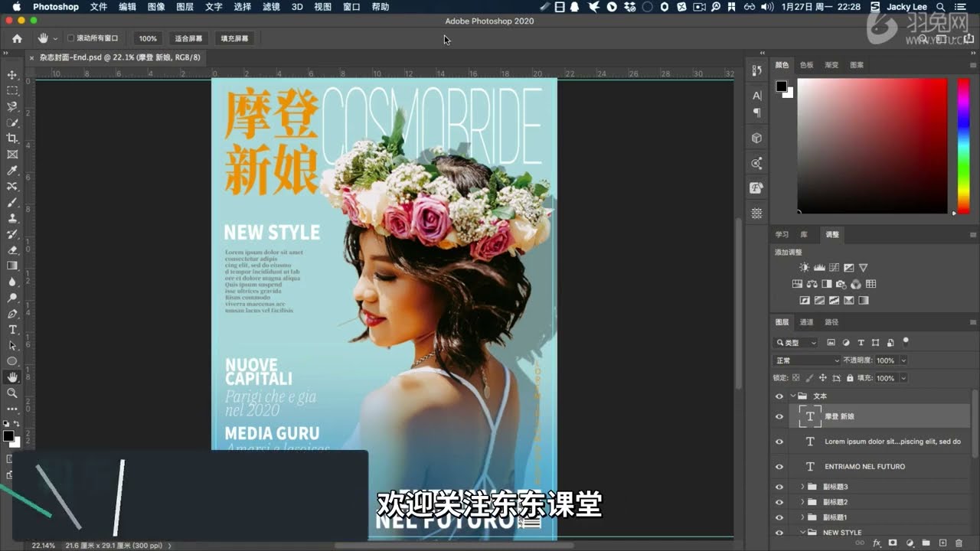The height and width of the screenshot is (551, 980).
Task: Expand the 副标题1 group
Action: point(802,517)
